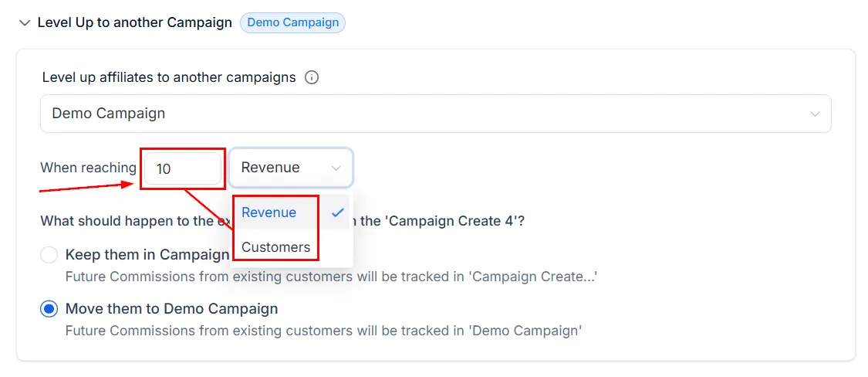Open the Revenue metric dropdown box
This screenshot has height=377, width=868.
(291, 168)
